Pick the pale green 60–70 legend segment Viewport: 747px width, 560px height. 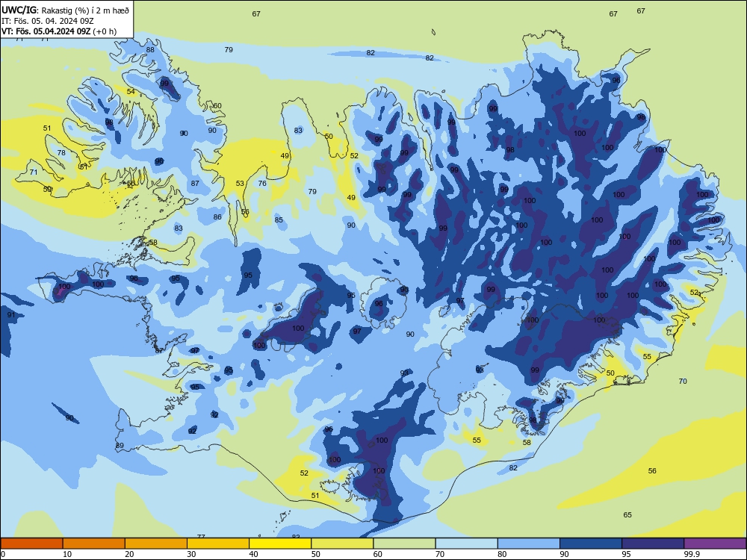[x=404, y=544]
